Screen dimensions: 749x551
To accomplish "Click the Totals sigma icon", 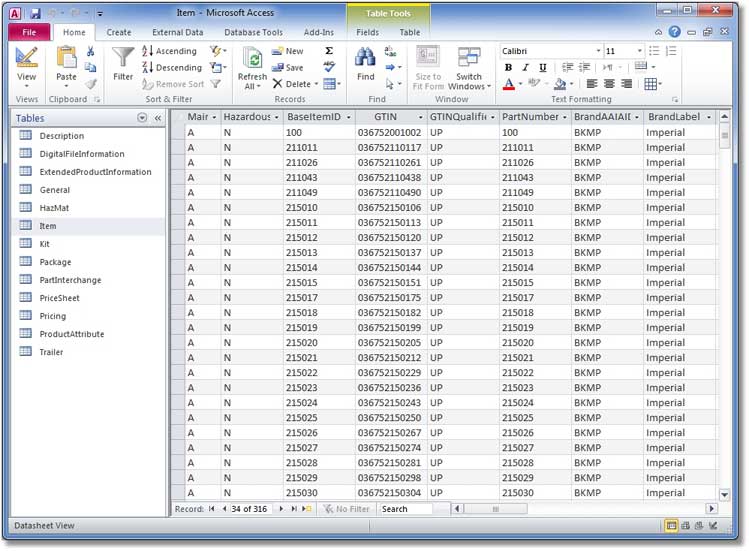I will 329,50.
